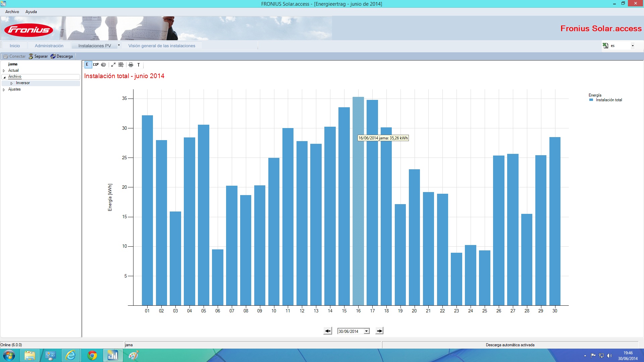Switch to the CO2 savings view
This screenshot has width=644, height=362.
coord(96,65)
